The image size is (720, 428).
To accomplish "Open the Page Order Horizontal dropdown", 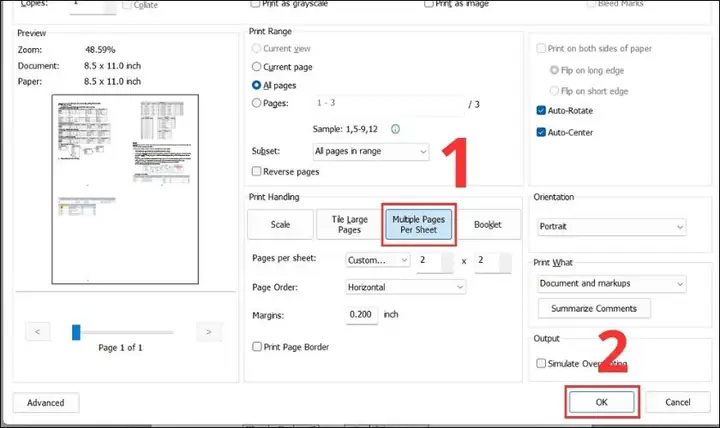I will pos(405,287).
